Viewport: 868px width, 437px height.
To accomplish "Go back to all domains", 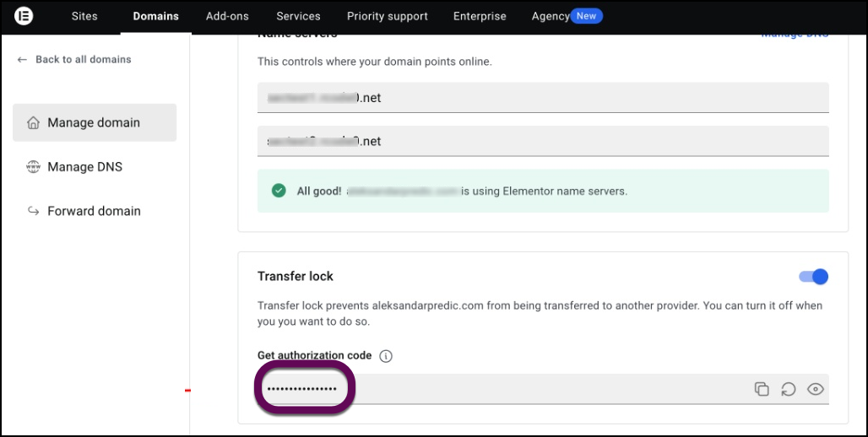I will (83, 59).
